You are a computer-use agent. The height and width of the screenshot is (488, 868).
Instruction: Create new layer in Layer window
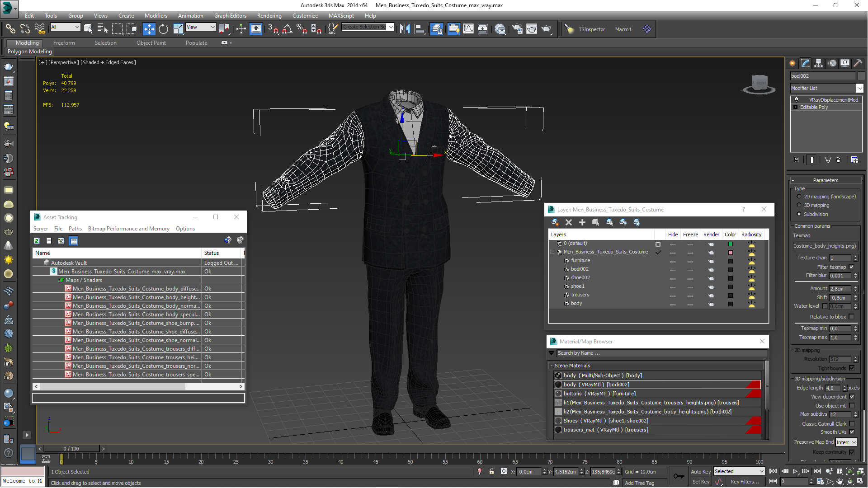click(x=555, y=222)
